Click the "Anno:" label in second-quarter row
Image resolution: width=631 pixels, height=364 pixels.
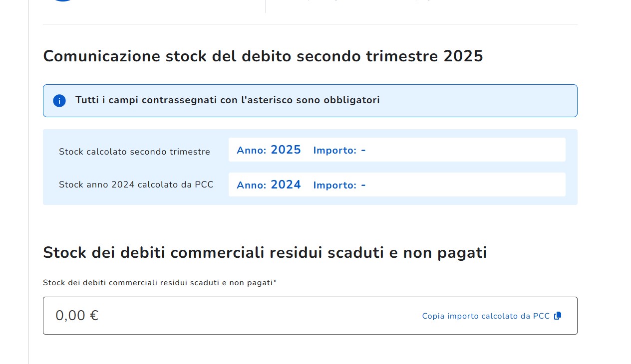click(x=251, y=151)
